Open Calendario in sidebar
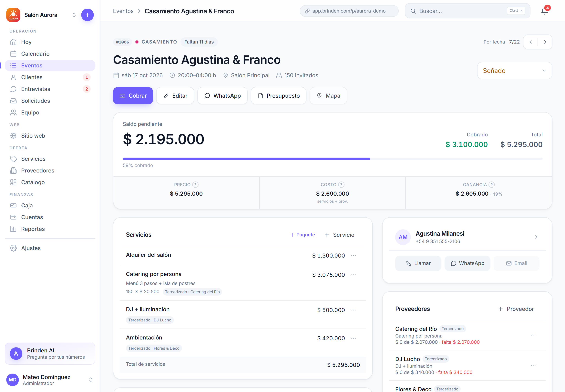The image size is (565, 392). click(50, 54)
